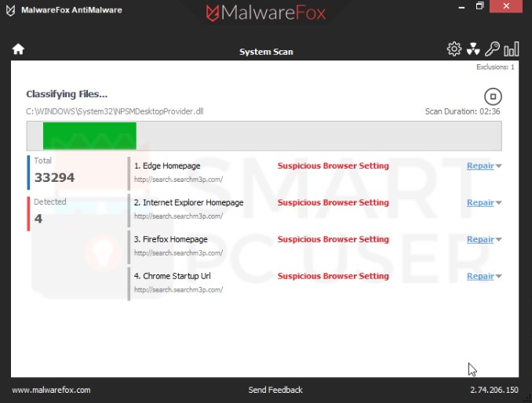
Task: Click the searchm3p URL under Firefox Homepage
Action: click(178, 253)
